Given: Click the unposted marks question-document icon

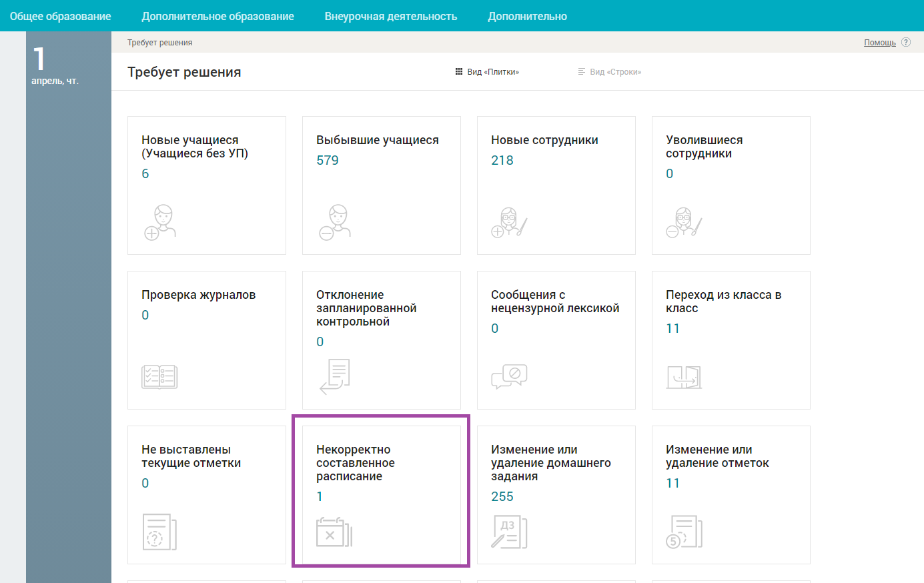Looking at the screenshot, I should click(159, 532).
